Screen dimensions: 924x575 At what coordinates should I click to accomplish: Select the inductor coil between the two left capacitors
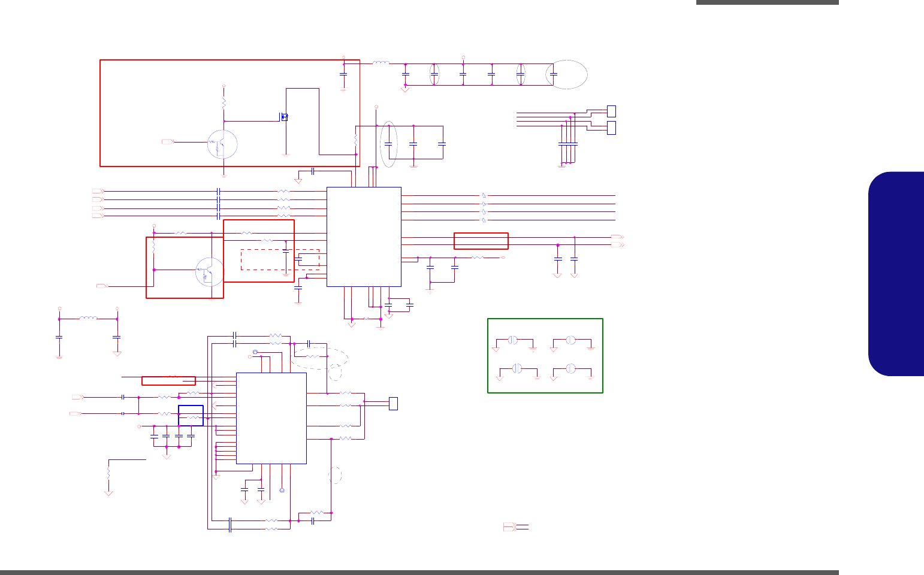pos(88,318)
